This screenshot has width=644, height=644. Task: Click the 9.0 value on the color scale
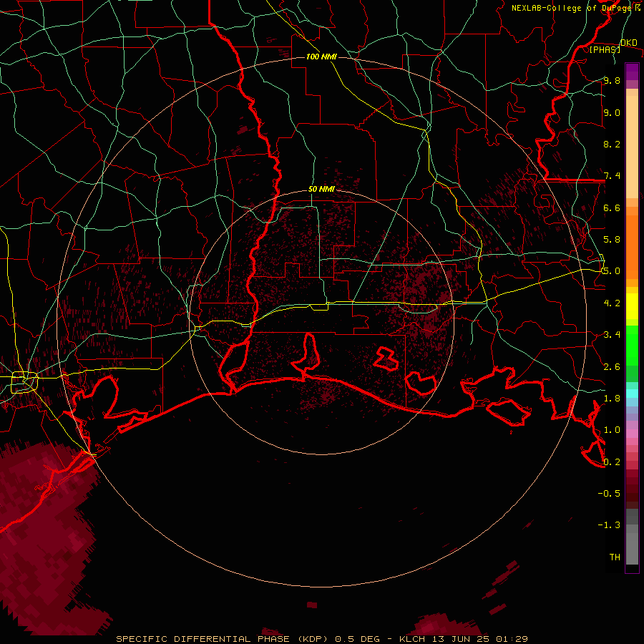click(612, 112)
